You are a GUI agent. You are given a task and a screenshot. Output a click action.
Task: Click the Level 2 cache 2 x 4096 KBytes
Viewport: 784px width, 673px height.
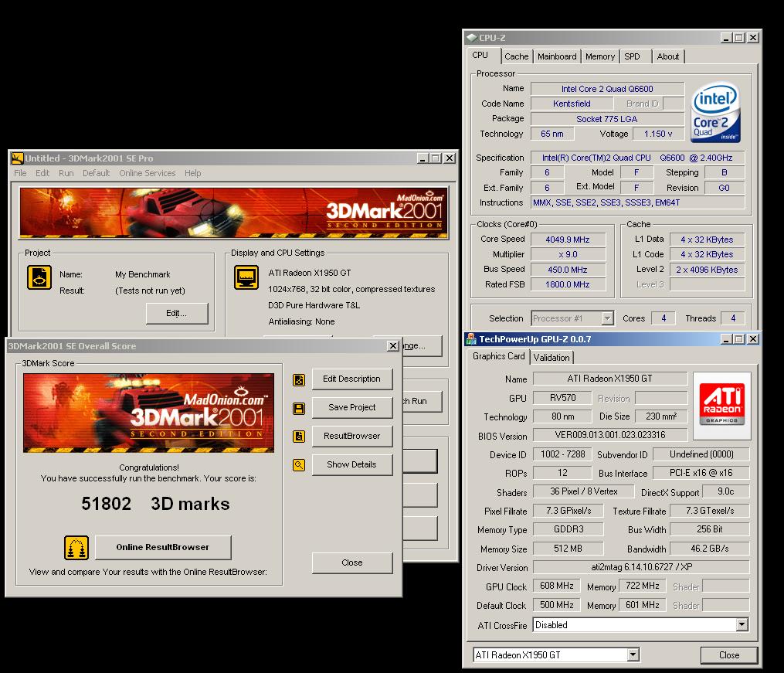click(x=707, y=270)
